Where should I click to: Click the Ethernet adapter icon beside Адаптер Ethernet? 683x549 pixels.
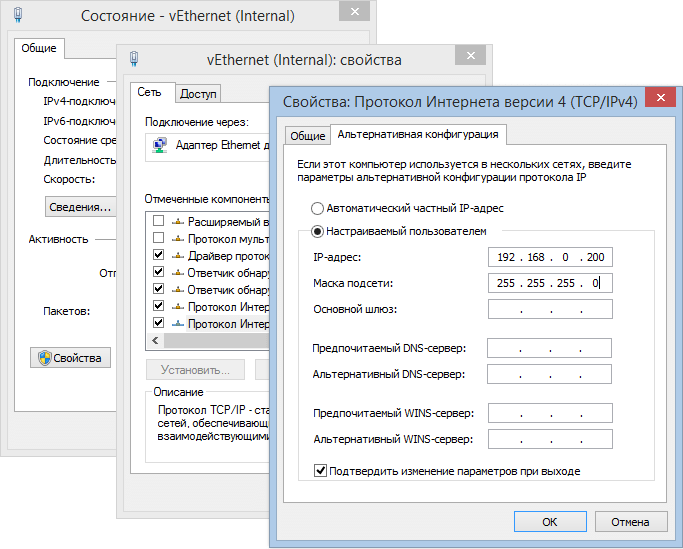tap(159, 145)
